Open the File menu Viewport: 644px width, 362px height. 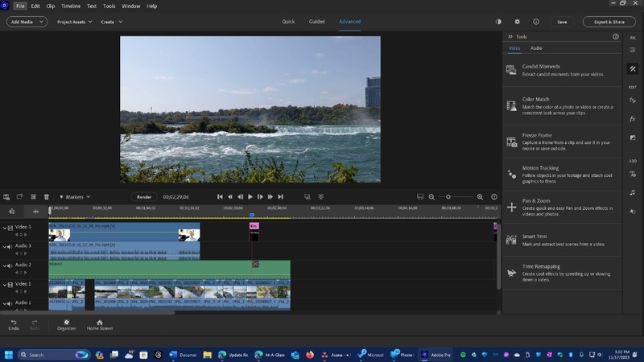[x=20, y=6]
